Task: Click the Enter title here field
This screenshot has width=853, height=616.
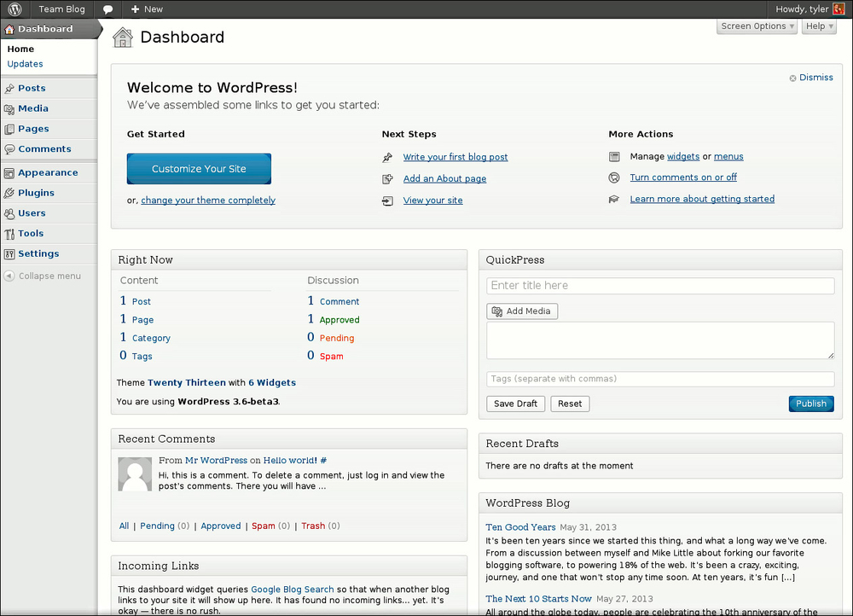Action: click(x=660, y=286)
